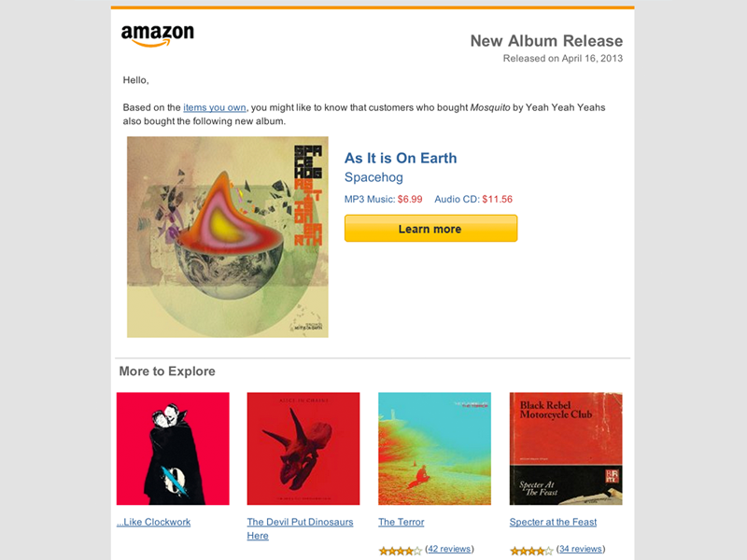Select the Audio CD $11.56 option
Screen dimensions: 747x560
coord(473,199)
